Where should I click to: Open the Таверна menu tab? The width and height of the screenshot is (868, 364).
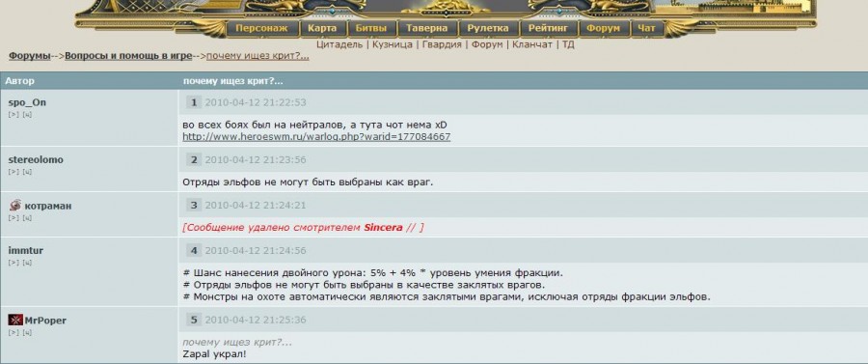427,28
